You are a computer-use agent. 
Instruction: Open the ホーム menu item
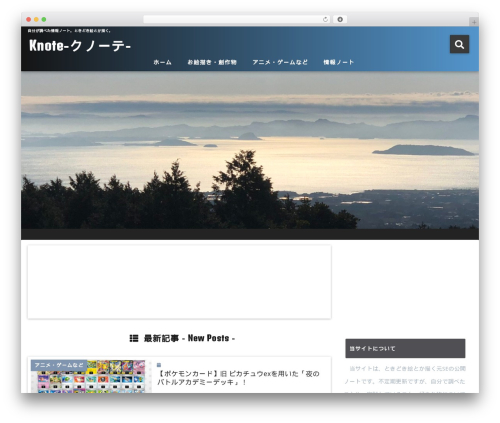162,62
